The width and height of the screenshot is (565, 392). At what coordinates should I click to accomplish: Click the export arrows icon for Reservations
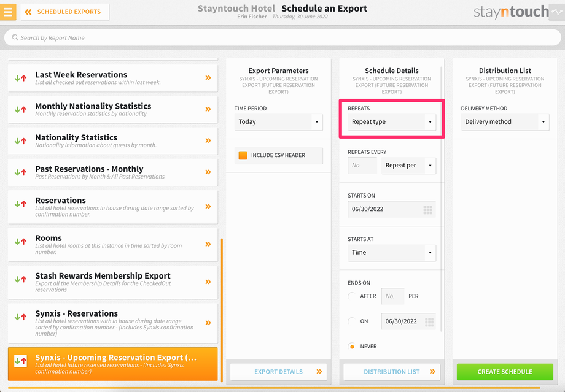20,204
